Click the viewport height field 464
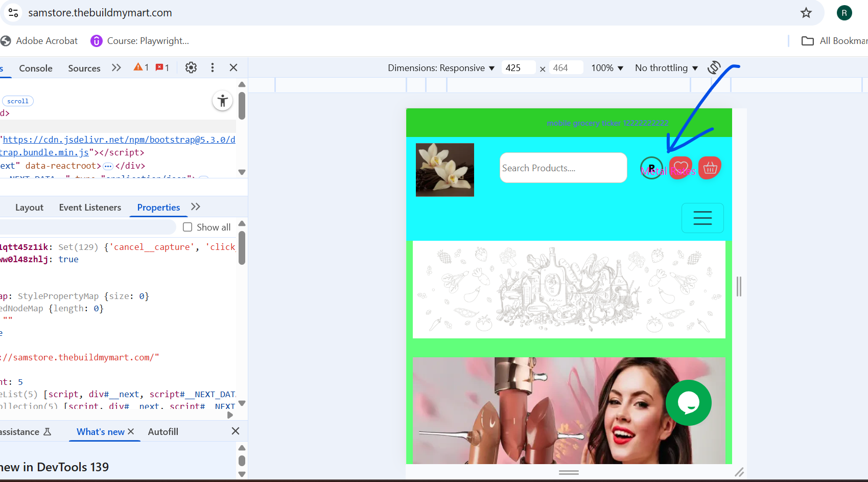Image resolution: width=868 pixels, height=482 pixels. (566, 68)
